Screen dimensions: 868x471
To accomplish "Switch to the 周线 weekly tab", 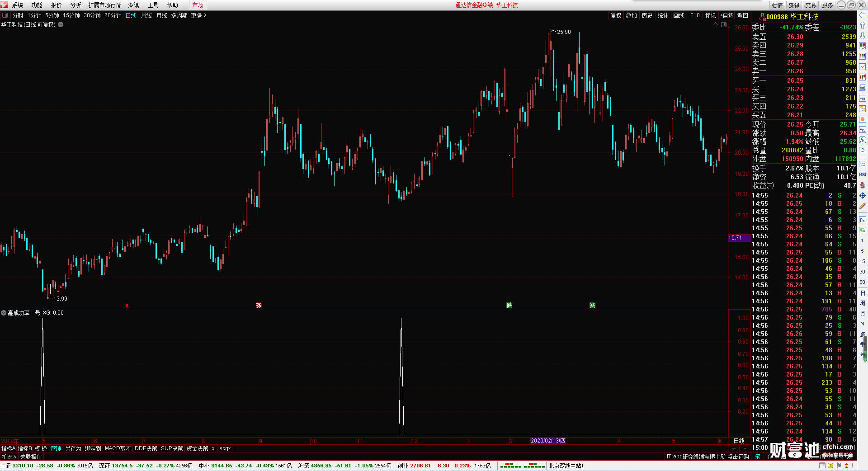I will click(146, 15).
